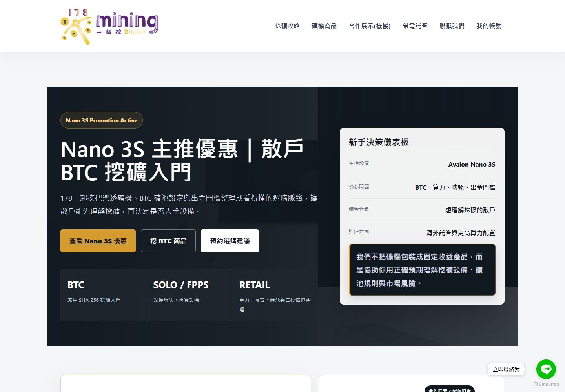Screen dimensions: 565x392
Task: Click the 預約選購建議 button
Action: click(x=230, y=241)
